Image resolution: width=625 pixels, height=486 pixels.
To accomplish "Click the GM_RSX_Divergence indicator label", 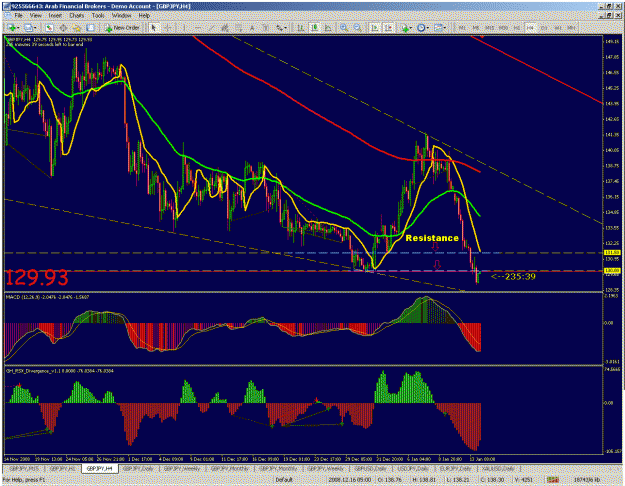I will 59,371.
